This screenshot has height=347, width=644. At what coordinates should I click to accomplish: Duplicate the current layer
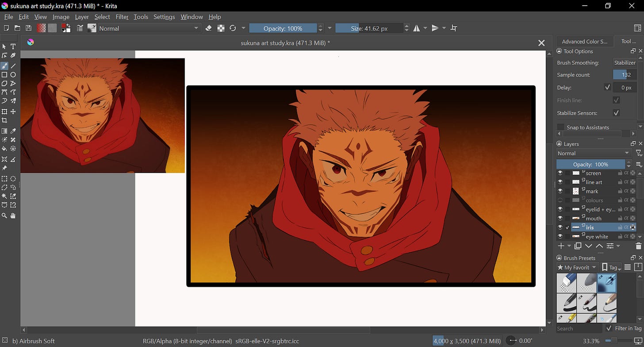click(578, 246)
